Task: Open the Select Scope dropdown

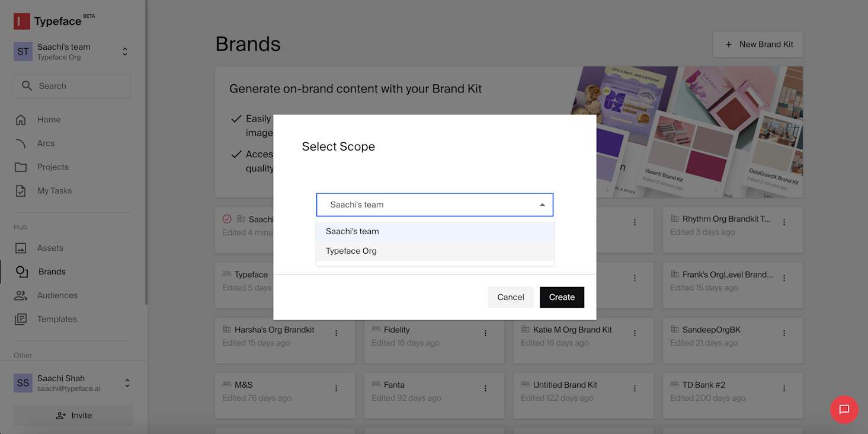Action: (x=435, y=205)
